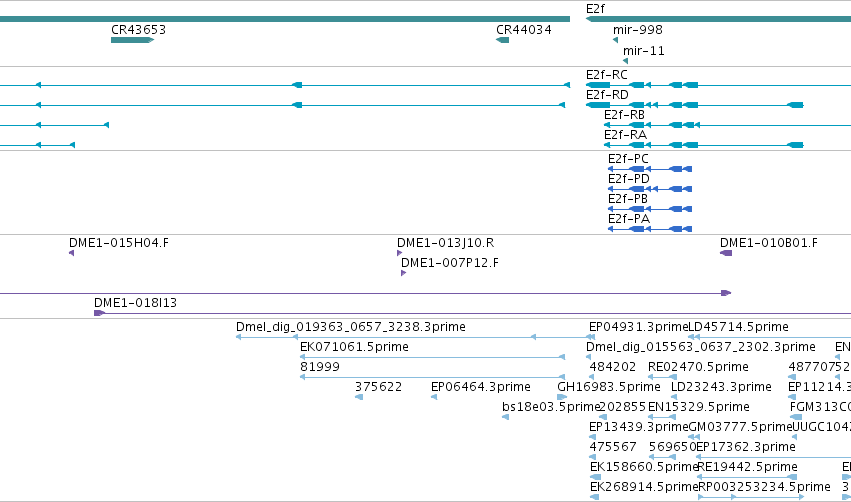Select the 81999 aligned feature
Screen dimensions: 851x502
click(x=433, y=377)
